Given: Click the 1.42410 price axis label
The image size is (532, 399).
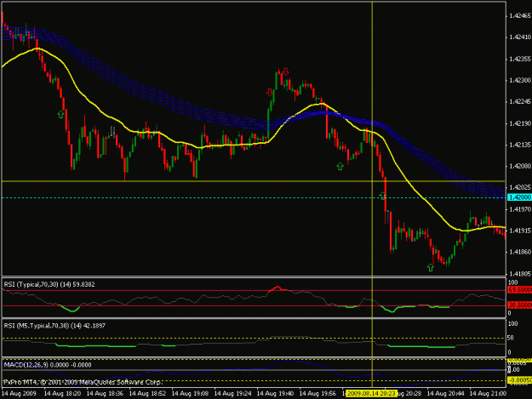Looking at the screenshot, I should tap(520, 37).
